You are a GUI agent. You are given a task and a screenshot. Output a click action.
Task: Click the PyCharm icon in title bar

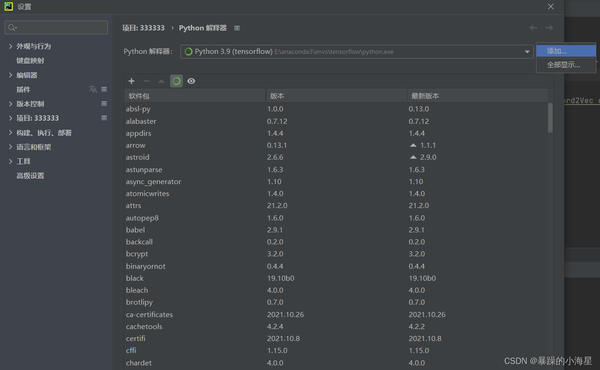point(8,7)
